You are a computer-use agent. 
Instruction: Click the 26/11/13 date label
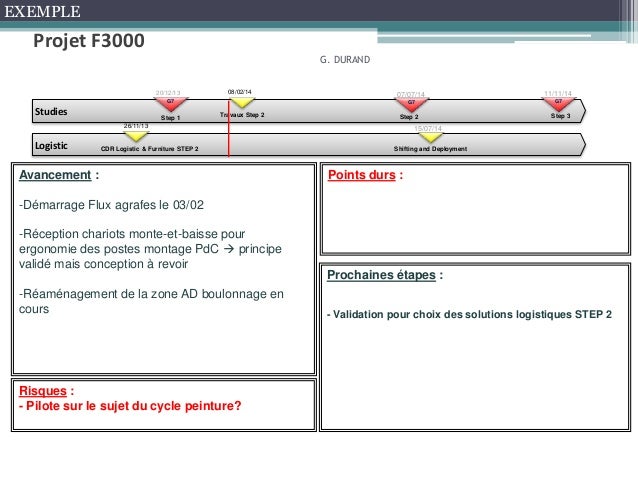[136, 126]
